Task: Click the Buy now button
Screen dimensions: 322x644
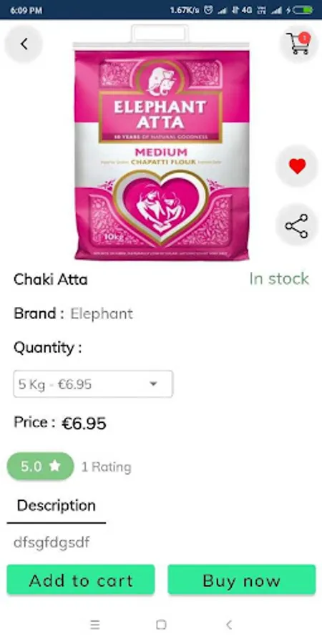Action: (x=242, y=580)
